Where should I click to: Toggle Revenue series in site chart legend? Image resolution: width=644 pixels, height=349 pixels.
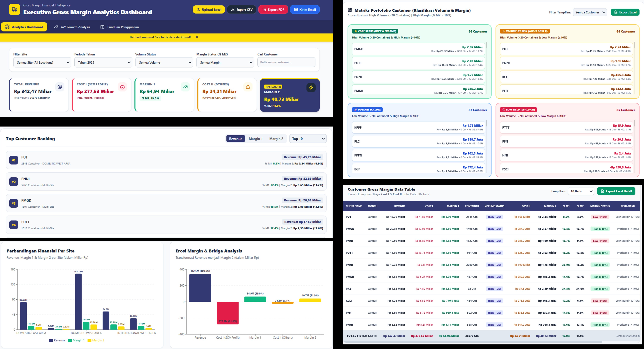pyautogui.click(x=57, y=340)
